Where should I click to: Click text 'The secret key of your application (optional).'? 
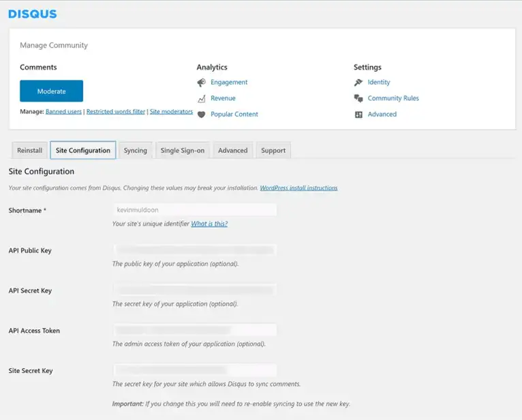[175, 304]
